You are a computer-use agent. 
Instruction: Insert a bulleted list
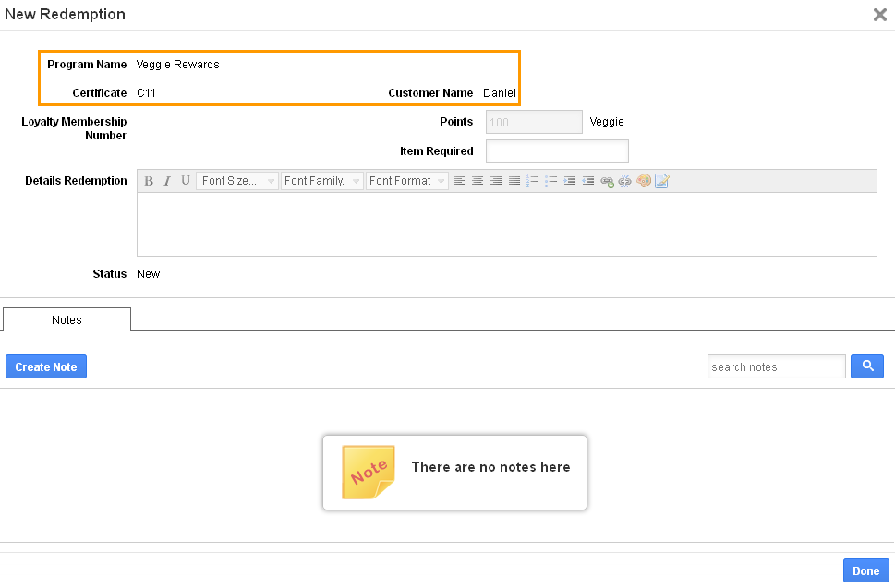click(x=550, y=181)
